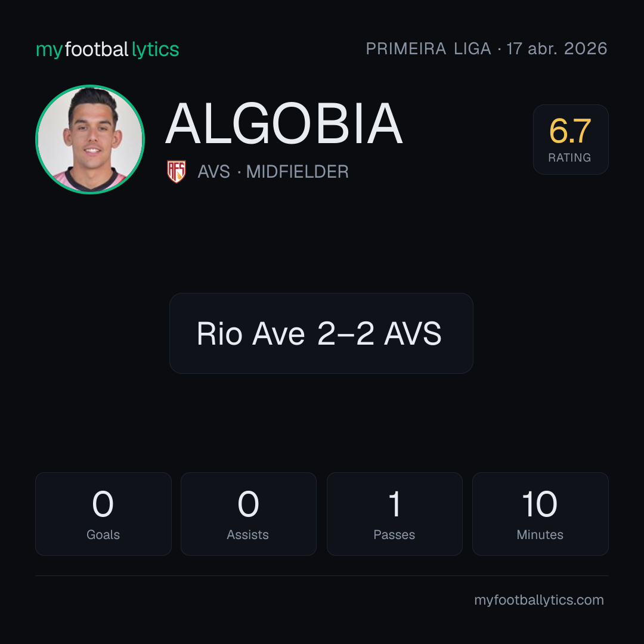Click the AVS club crest icon
Viewport: 644px width, 644px height.
click(x=176, y=172)
